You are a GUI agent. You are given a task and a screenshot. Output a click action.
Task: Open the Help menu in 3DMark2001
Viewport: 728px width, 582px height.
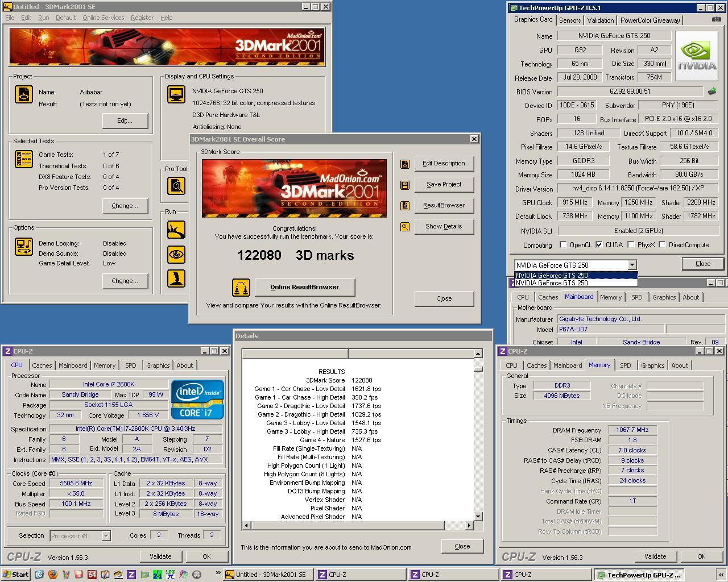(166, 18)
